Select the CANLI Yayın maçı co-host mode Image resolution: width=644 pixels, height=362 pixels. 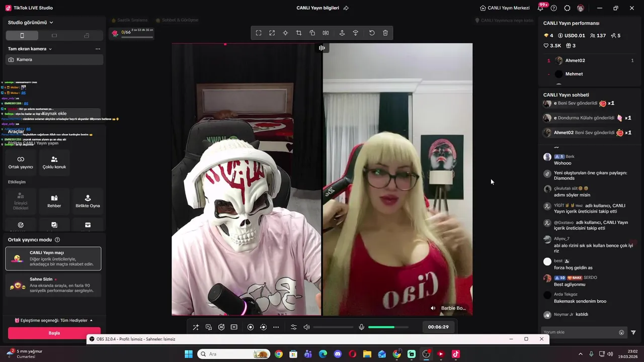tap(53, 258)
